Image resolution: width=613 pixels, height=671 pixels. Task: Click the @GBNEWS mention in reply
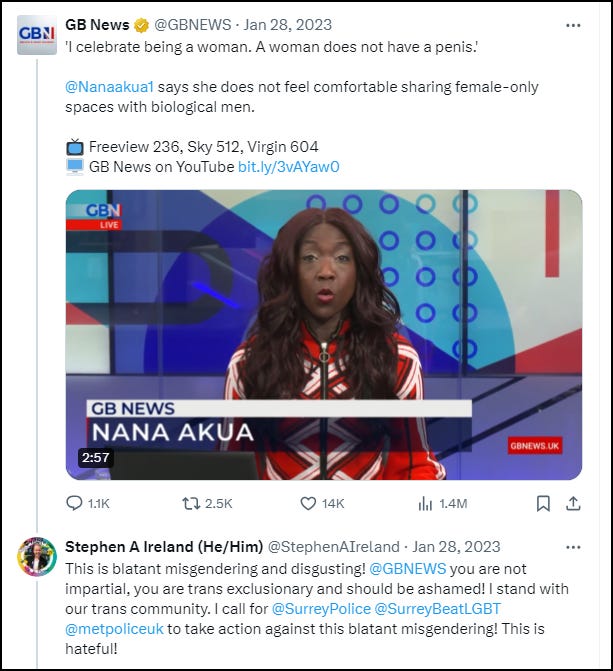click(407, 569)
